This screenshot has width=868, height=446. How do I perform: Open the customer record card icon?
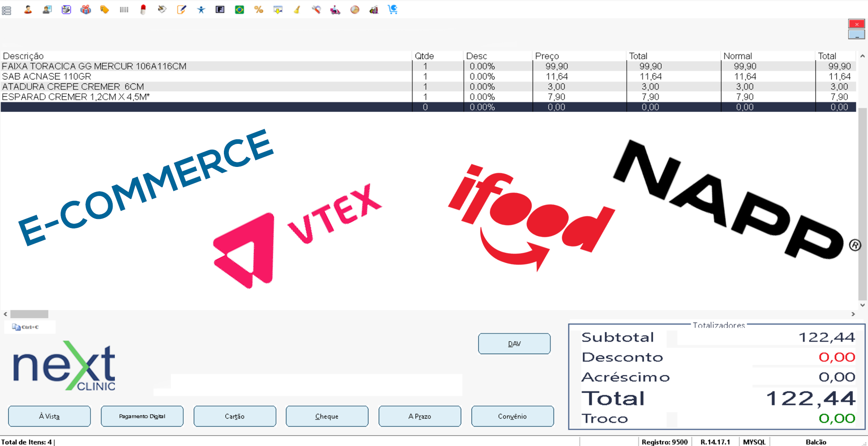[47, 9]
